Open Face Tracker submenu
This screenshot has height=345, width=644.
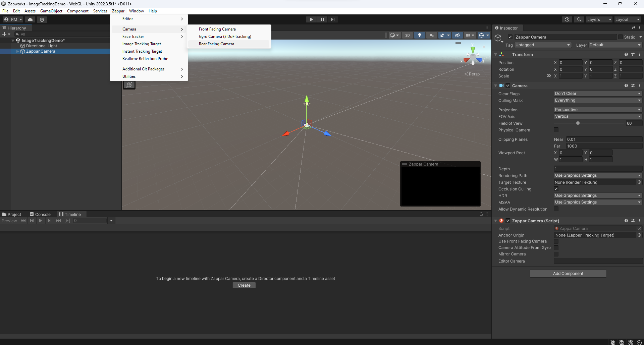click(x=149, y=37)
